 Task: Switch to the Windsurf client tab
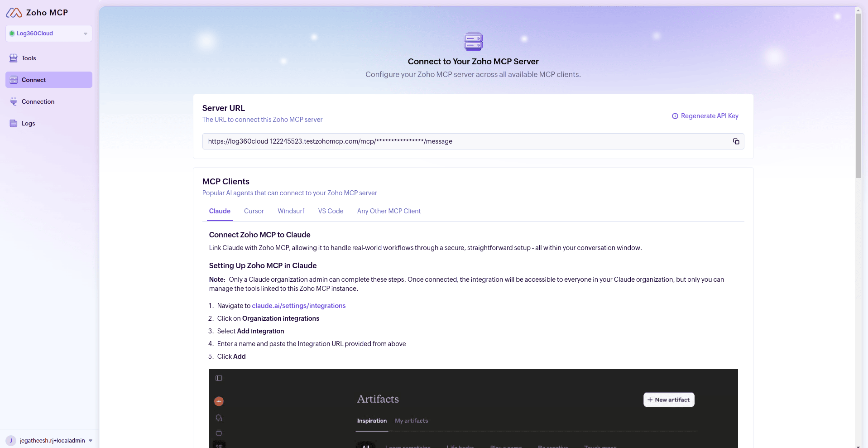tap(291, 211)
